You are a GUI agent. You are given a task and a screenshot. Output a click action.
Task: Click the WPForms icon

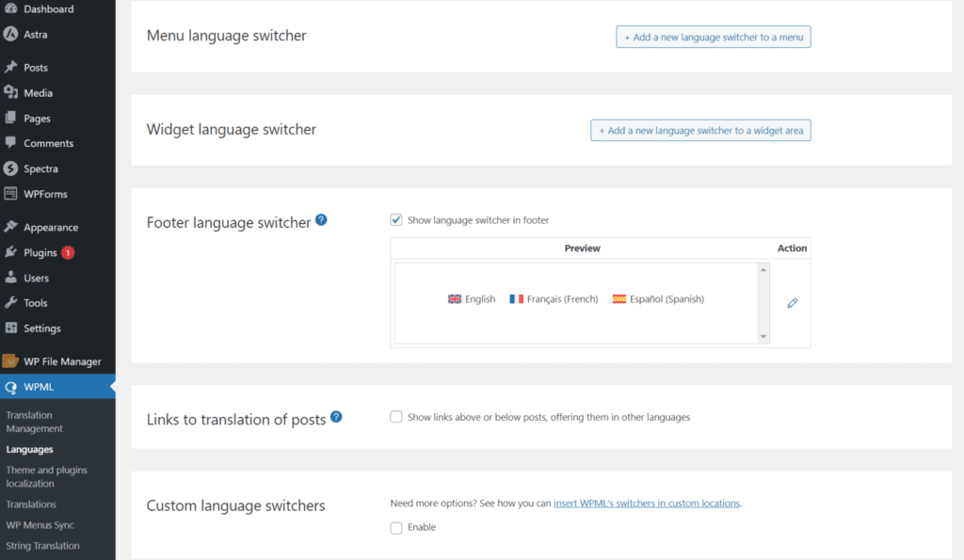(x=10, y=194)
